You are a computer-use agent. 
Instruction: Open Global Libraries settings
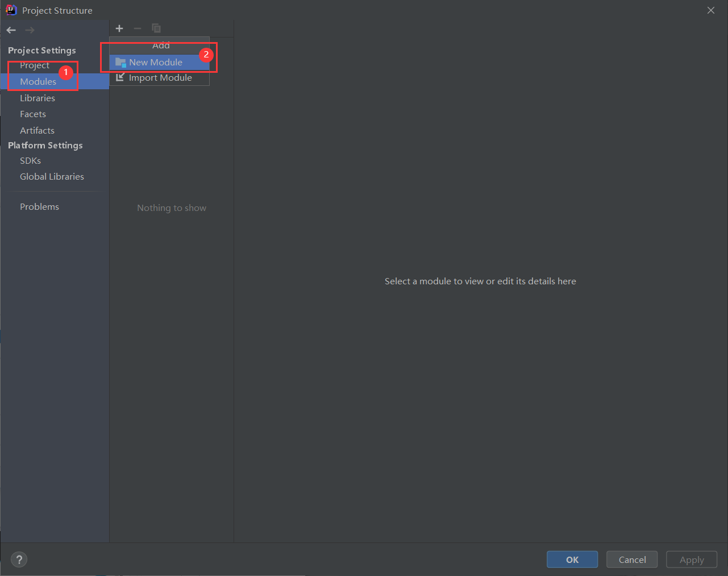click(52, 177)
